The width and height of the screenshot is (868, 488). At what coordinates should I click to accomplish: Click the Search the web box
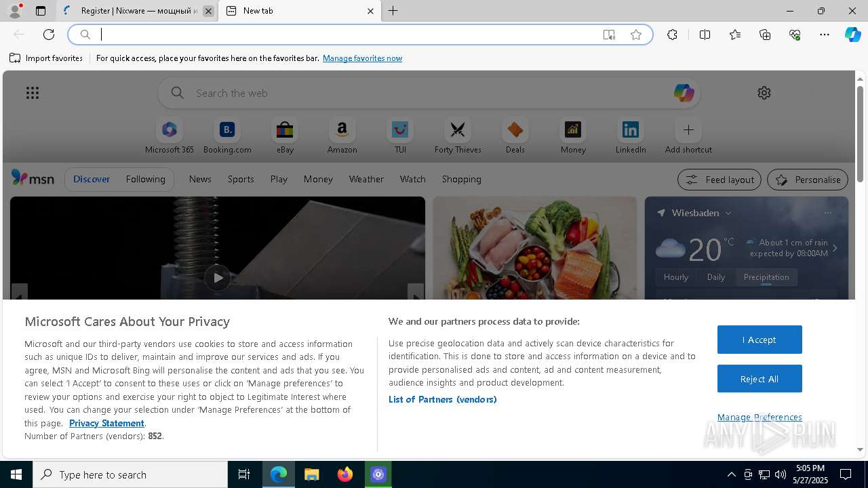point(429,93)
